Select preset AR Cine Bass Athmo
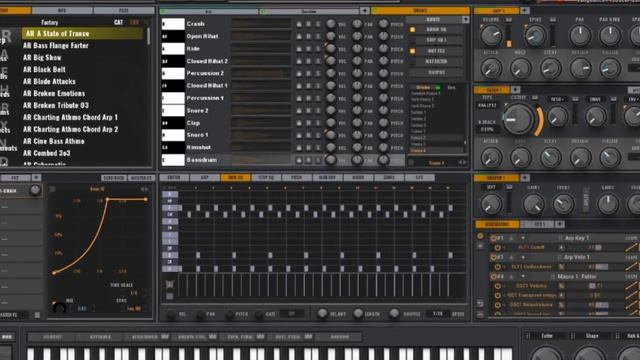This screenshot has height=360, width=640. (x=54, y=141)
